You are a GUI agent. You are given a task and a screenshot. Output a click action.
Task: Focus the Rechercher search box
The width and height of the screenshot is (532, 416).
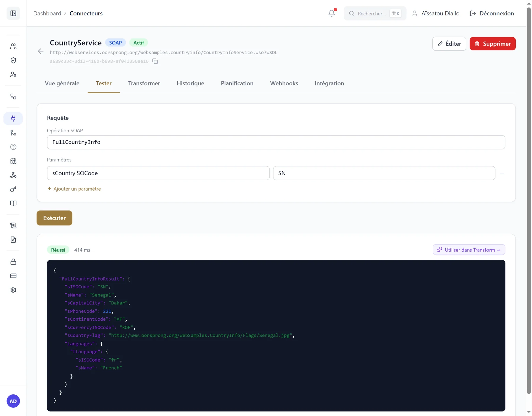pos(375,13)
